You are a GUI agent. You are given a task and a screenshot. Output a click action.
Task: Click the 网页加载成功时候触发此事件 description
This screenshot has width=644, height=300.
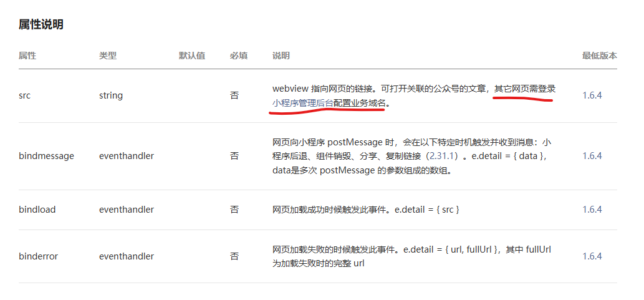coord(365,210)
